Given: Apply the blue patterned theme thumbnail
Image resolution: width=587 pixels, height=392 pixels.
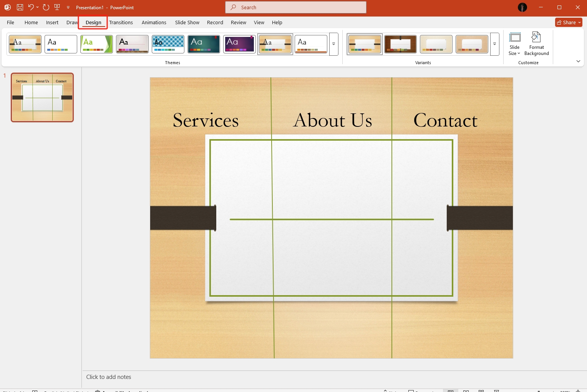Looking at the screenshot, I should tap(168, 44).
